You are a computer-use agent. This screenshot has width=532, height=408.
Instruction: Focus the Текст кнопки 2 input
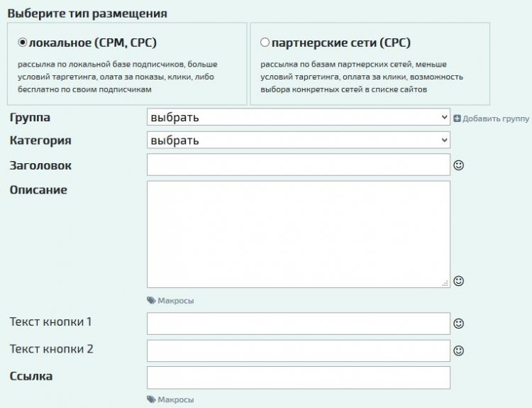click(x=299, y=351)
